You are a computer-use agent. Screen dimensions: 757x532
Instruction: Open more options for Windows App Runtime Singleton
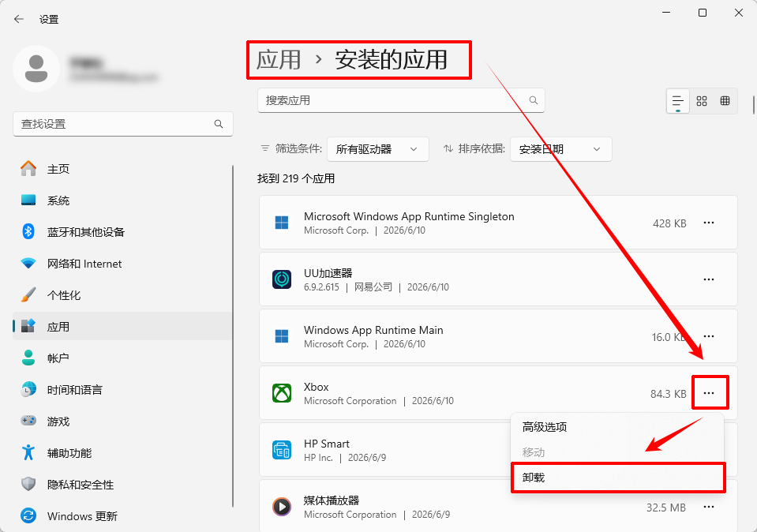click(x=709, y=223)
